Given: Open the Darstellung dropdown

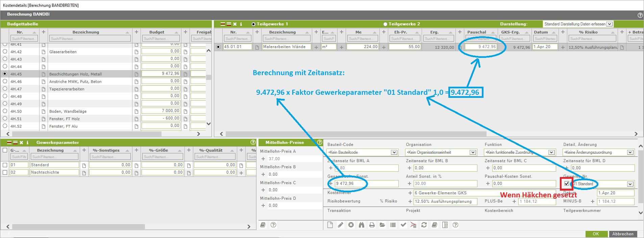Looking at the screenshot, I should [x=609, y=24].
